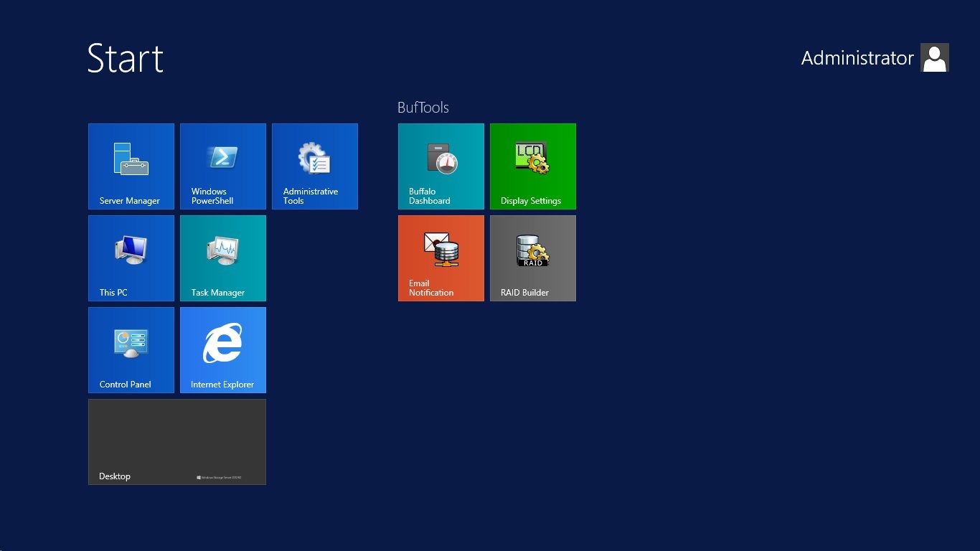
Task: Switch to the Desktop using its tile
Action: tap(177, 442)
